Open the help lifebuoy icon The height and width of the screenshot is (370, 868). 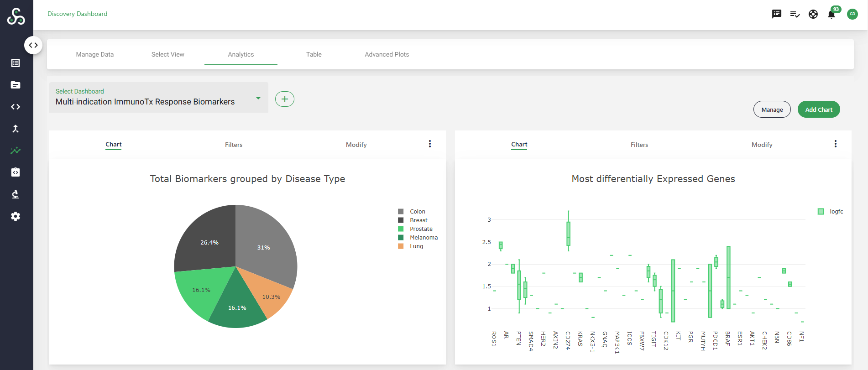pyautogui.click(x=813, y=14)
